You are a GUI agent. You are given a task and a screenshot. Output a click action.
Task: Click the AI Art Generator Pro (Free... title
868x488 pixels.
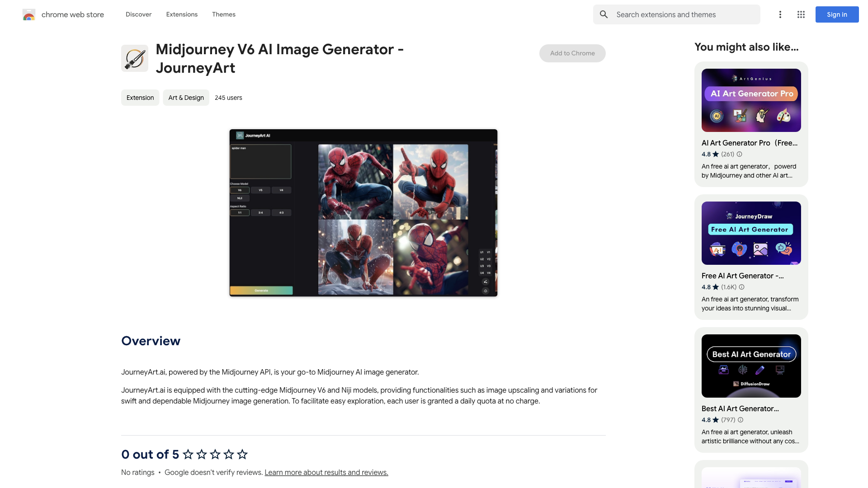coord(750,143)
